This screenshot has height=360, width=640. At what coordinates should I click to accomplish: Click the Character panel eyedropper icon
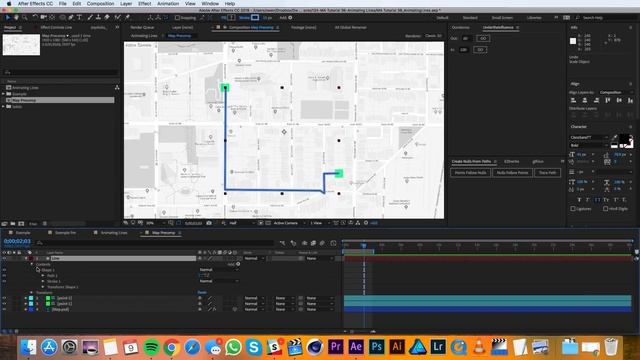(x=615, y=138)
